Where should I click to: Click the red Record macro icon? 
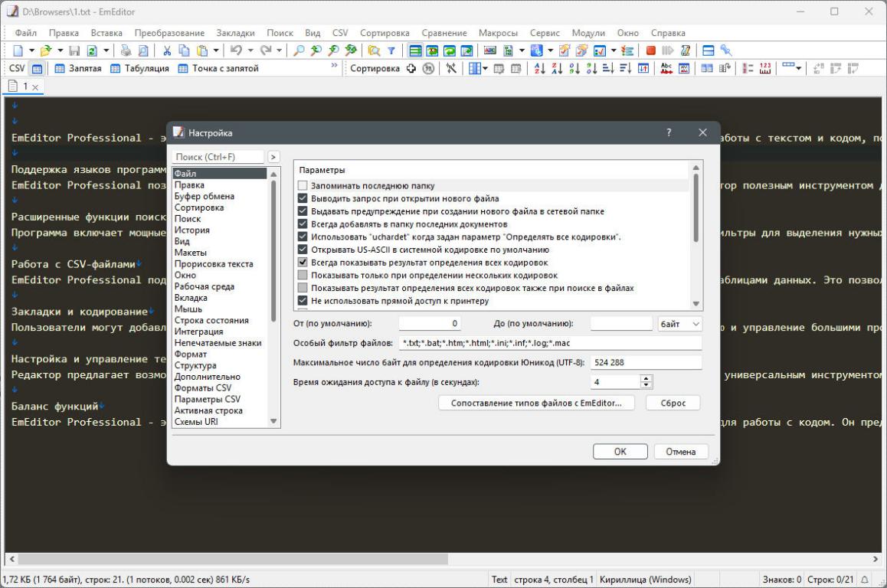pyautogui.click(x=650, y=51)
